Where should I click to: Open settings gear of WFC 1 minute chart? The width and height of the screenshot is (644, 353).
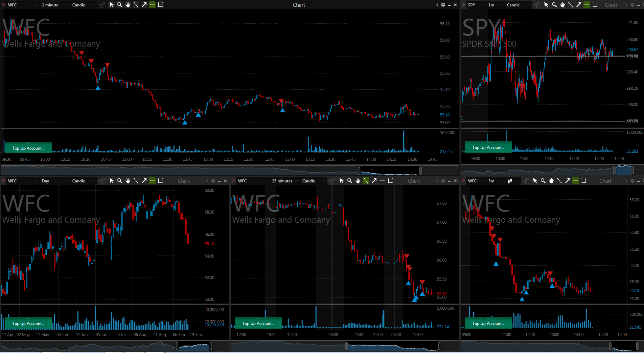pos(443,5)
